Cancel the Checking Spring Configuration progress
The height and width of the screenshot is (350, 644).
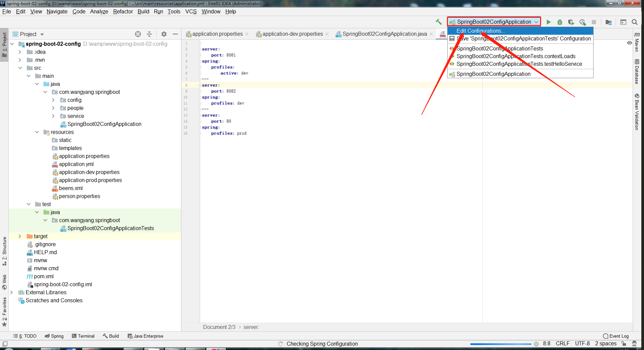tap(536, 344)
